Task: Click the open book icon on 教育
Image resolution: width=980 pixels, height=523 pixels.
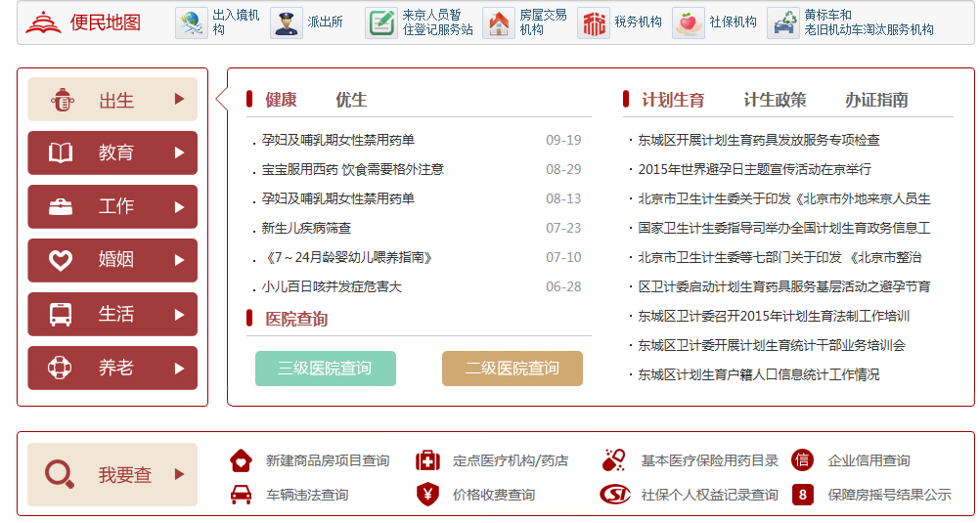Action: [61, 153]
